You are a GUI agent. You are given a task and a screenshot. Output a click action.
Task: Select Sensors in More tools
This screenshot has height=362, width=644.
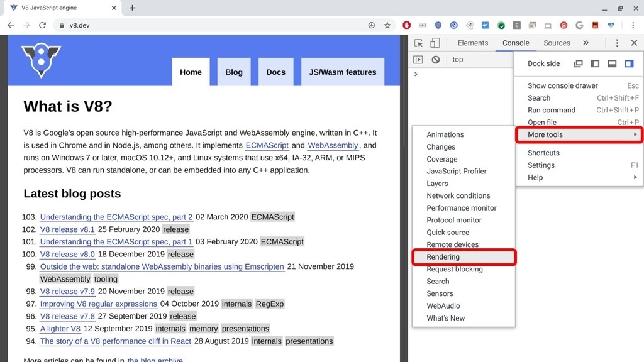pyautogui.click(x=464, y=293)
